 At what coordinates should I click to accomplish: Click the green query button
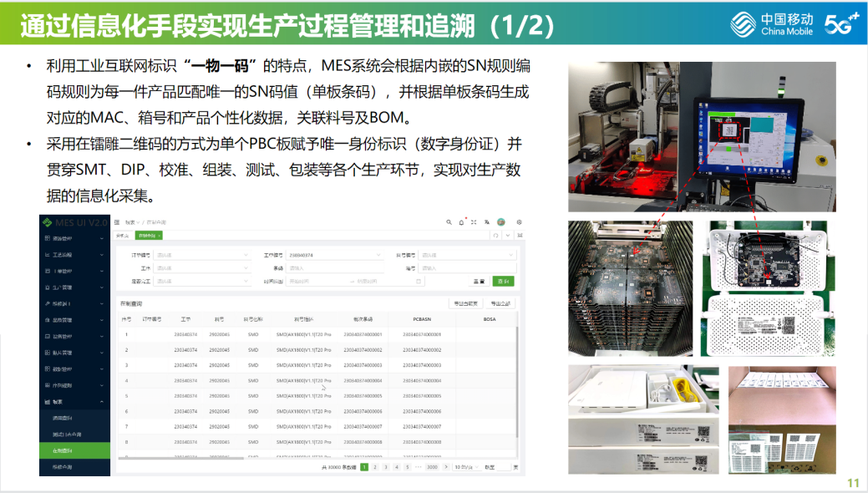coord(503,282)
